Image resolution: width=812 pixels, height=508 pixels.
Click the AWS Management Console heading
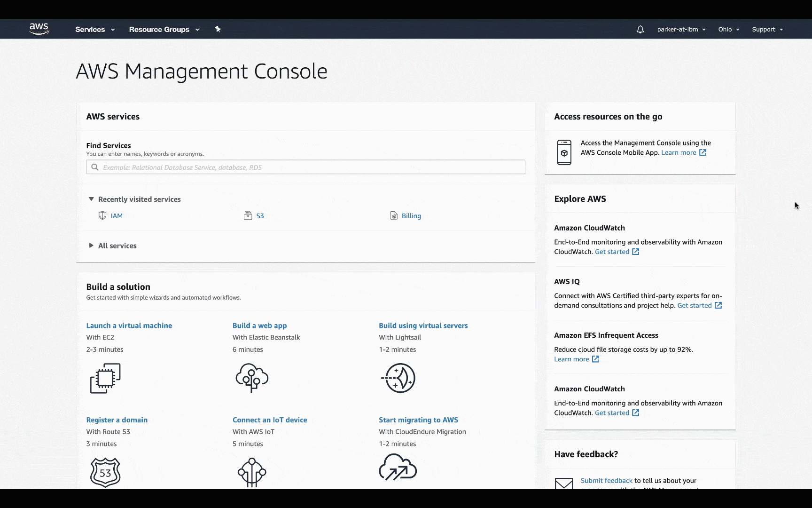click(202, 71)
